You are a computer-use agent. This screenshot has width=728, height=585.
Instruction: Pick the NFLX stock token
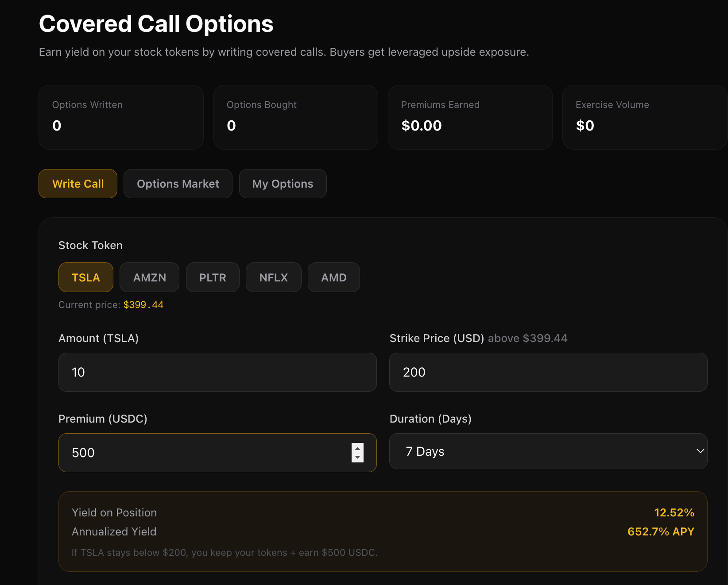[x=273, y=277]
